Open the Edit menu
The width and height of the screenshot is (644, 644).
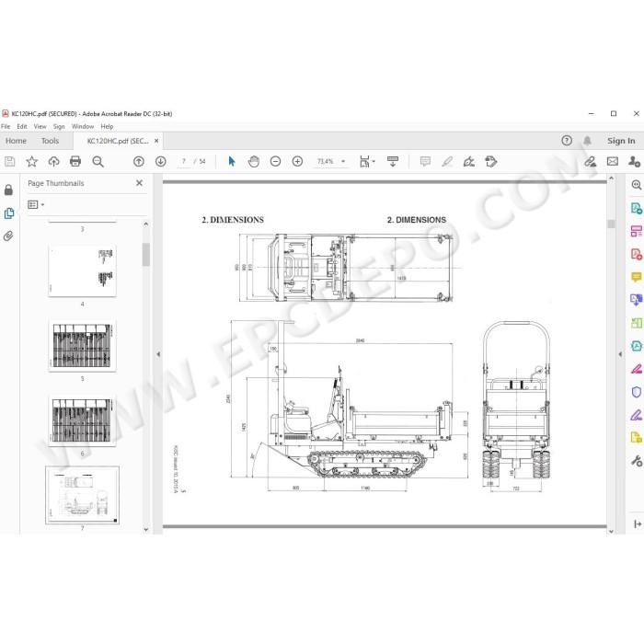(22, 127)
